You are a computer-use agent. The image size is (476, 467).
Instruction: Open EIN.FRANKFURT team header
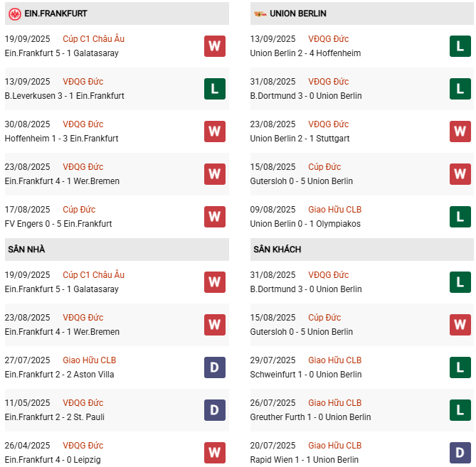click(x=57, y=14)
